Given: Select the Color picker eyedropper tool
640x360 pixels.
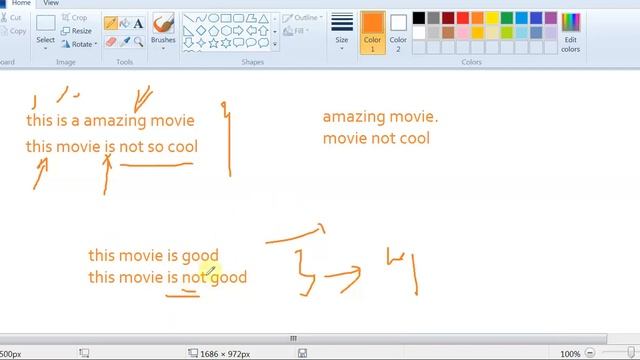Looking at the screenshot, I should [125, 42].
